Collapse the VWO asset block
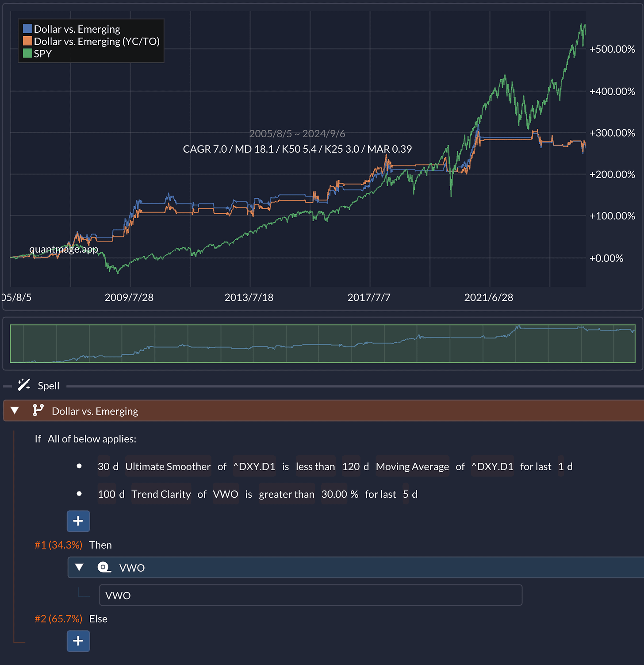 point(79,567)
